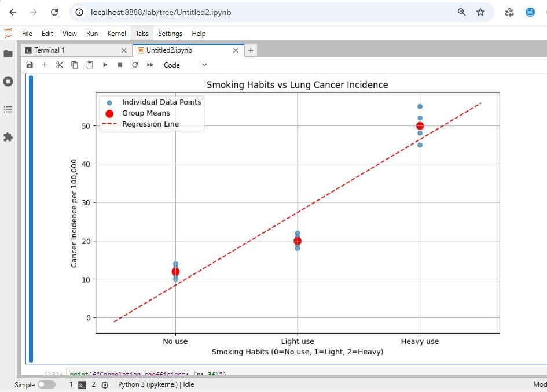Image resolution: width=547 pixels, height=392 pixels.
Task: Restart kernel and run all cells
Action: 150,65
